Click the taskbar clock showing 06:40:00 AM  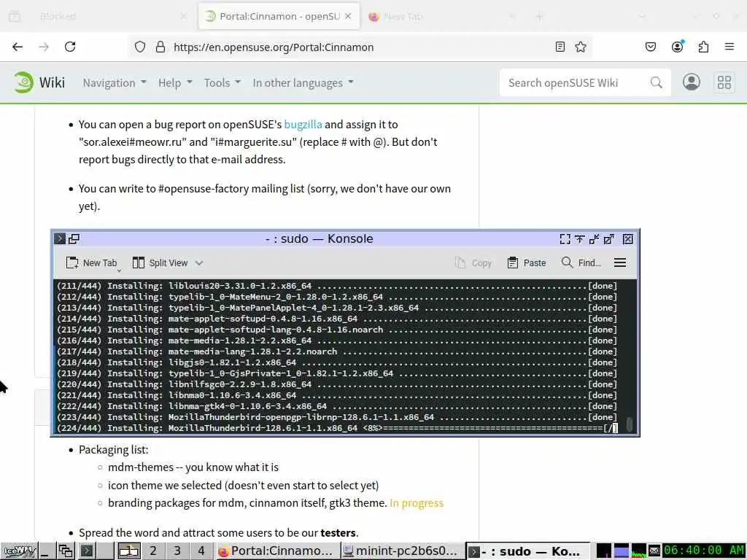[704, 551]
